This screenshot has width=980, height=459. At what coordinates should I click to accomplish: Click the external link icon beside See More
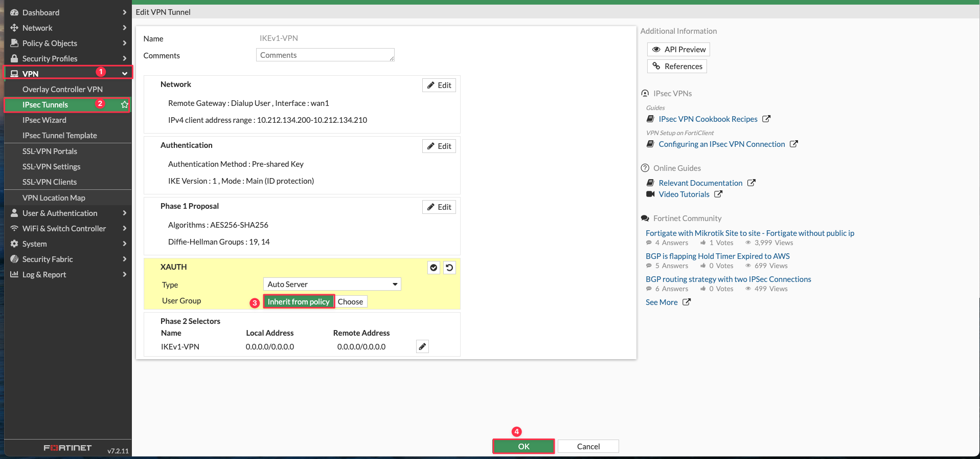click(x=687, y=302)
